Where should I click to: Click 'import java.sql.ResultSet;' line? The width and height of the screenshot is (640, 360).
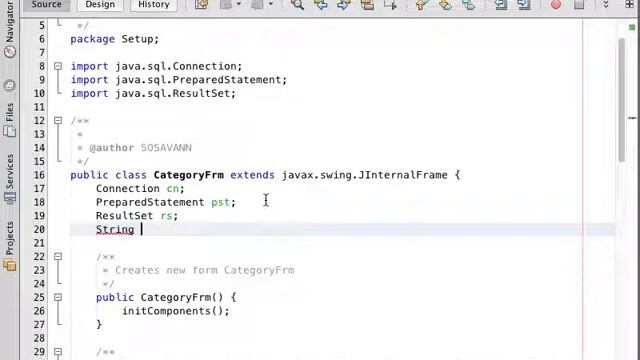pos(153,93)
